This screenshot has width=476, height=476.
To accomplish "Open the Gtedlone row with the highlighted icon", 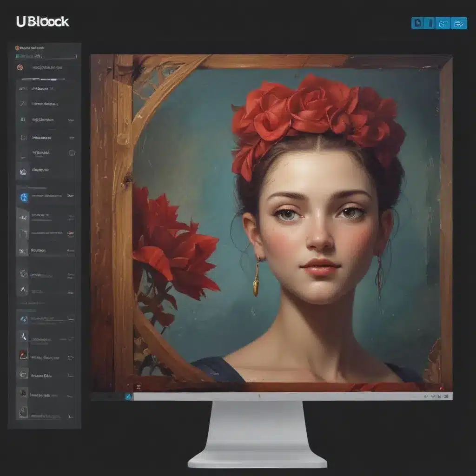I will point(46,172).
